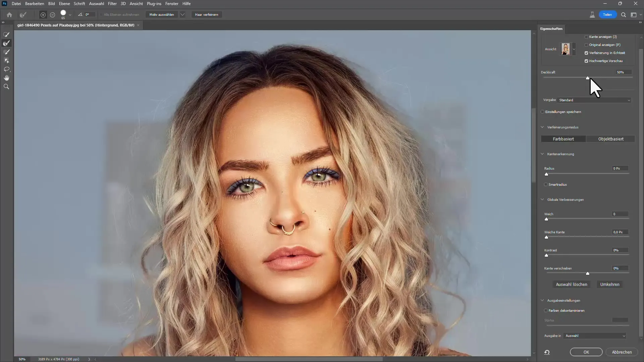
Task: Click the zoom level 50% status field
Action: pyautogui.click(x=22, y=359)
